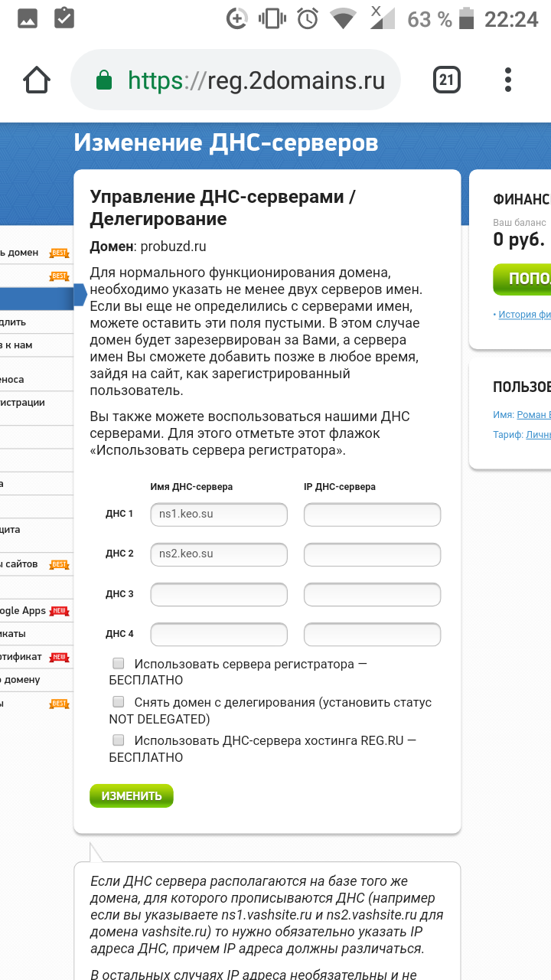
Task: Tap the Chrome home icon
Action: (x=37, y=80)
